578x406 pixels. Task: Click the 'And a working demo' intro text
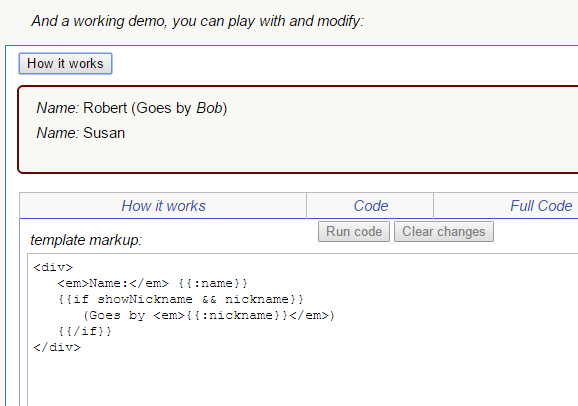[x=198, y=21]
